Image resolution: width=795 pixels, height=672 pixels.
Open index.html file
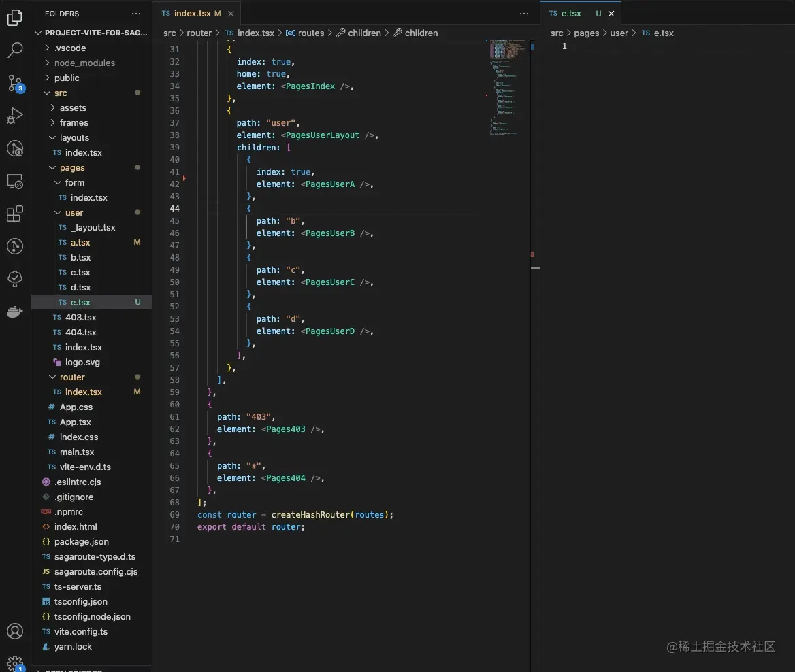point(93,526)
